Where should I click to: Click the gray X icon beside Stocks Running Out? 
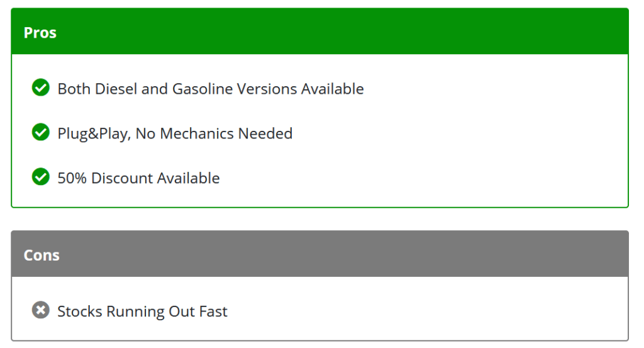pyautogui.click(x=41, y=310)
